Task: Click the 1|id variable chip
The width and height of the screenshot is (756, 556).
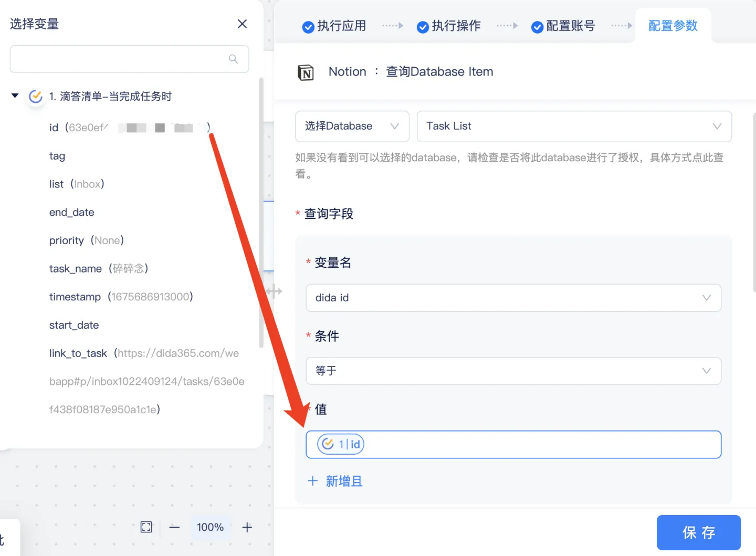Action: (x=341, y=444)
